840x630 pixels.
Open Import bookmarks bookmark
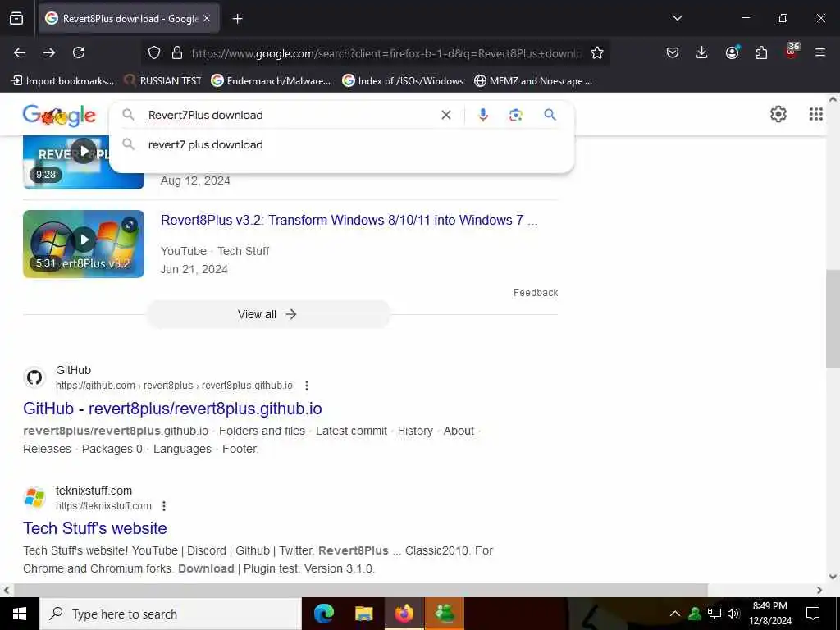(62, 81)
